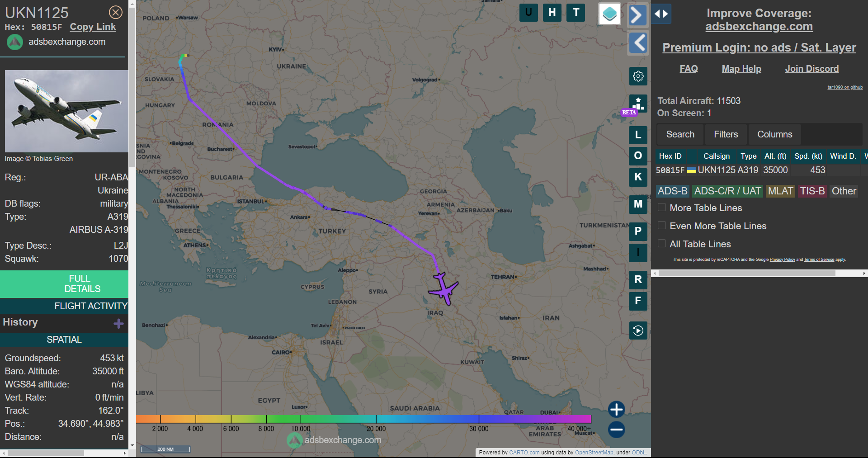Switch to the Filters tab
The height and width of the screenshot is (458, 868).
click(726, 134)
